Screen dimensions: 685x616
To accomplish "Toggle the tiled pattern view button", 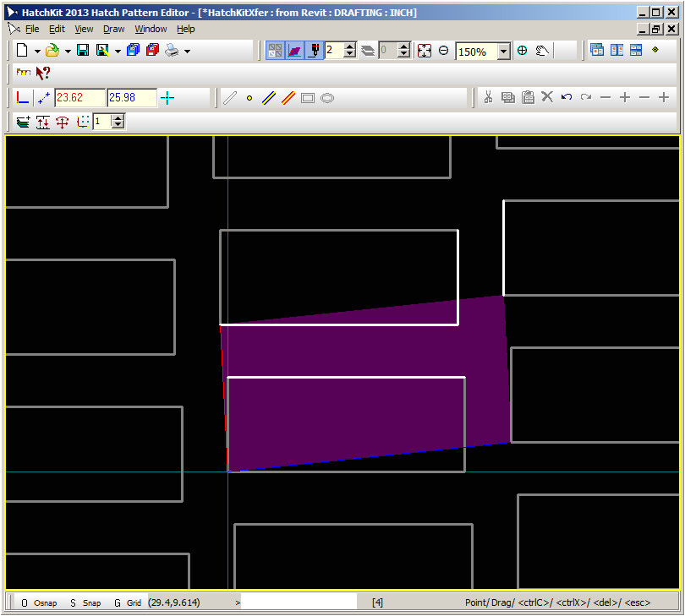I will [x=275, y=51].
